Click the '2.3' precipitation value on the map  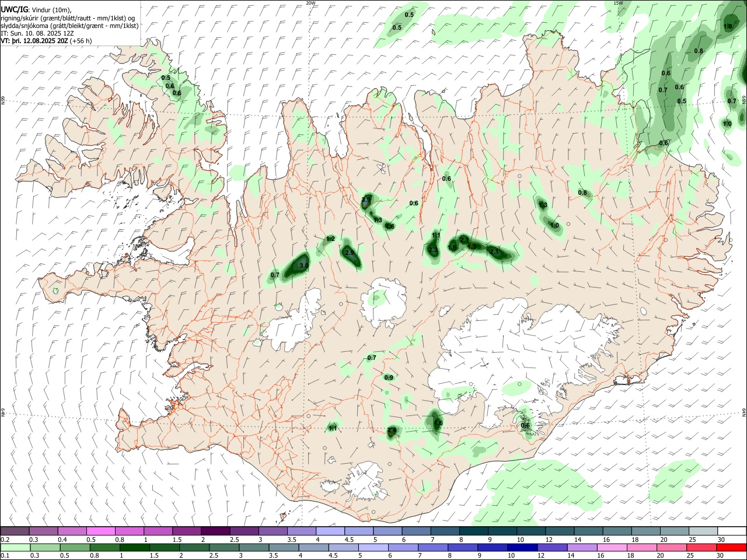432,250
